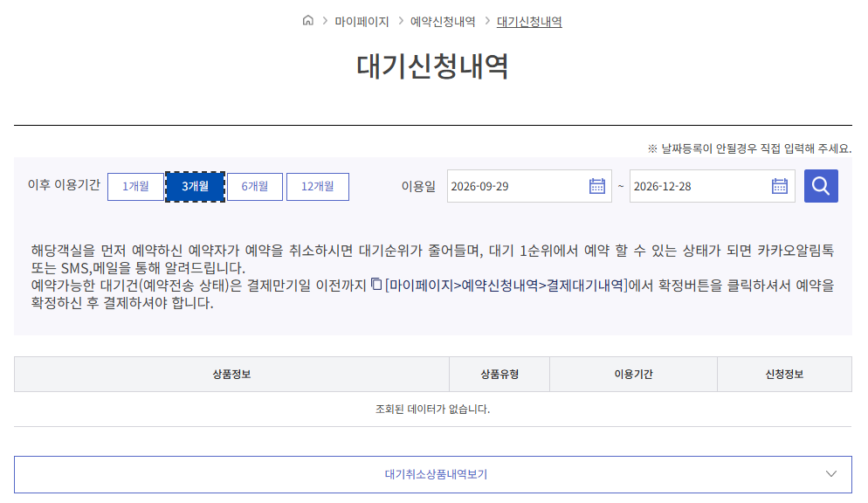This screenshot has height=503, width=868.
Task: Click the magnifier search button
Action: click(x=821, y=186)
